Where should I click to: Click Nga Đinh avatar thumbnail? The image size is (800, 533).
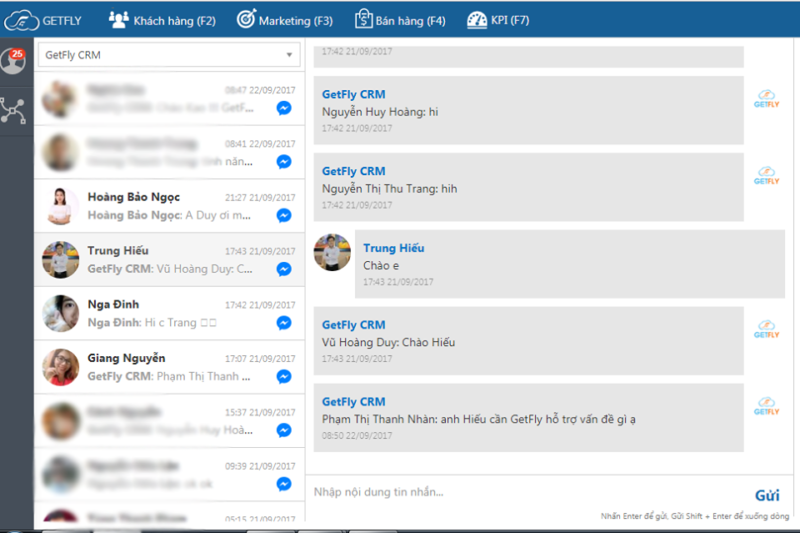click(61, 314)
